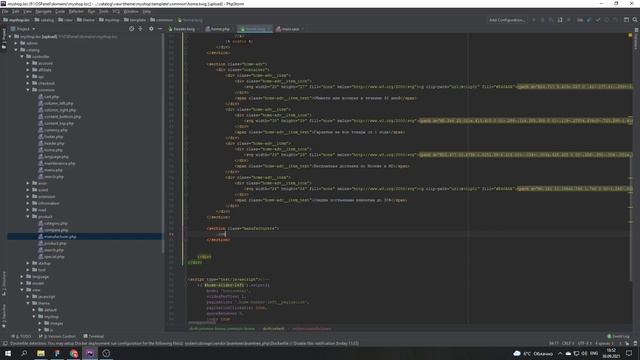
Task: Click the ENG language indicator in system tray
Action: (594, 353)
